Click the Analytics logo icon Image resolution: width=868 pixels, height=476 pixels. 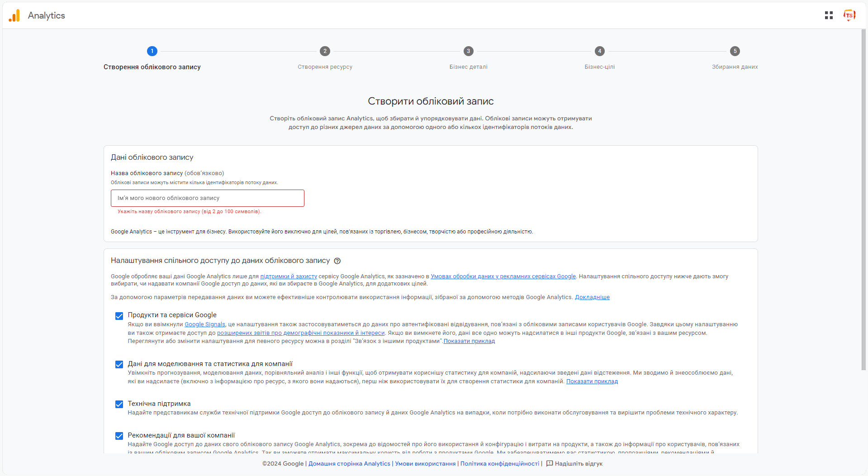click(x=14, y=15)
